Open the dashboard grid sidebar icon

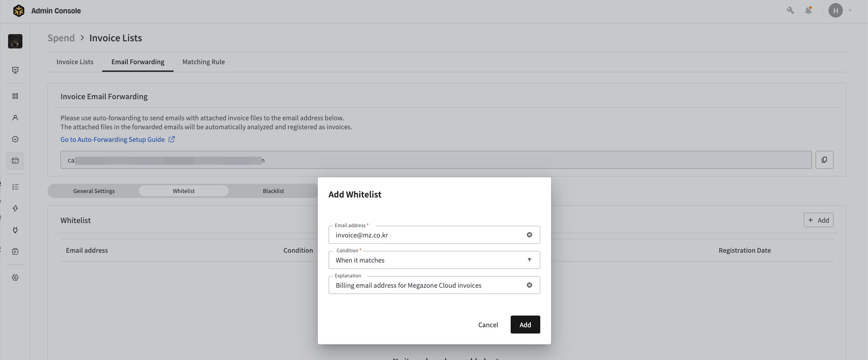click(x=15, y=96)
